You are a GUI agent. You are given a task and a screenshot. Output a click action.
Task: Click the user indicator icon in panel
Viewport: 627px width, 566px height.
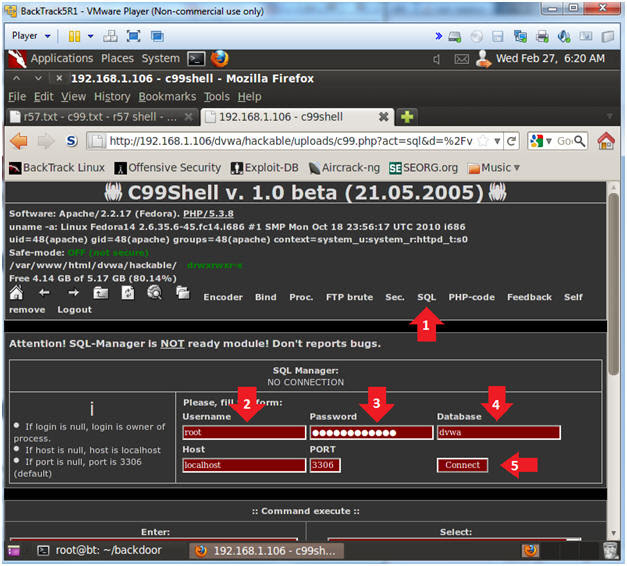click(x=483, y=59)
